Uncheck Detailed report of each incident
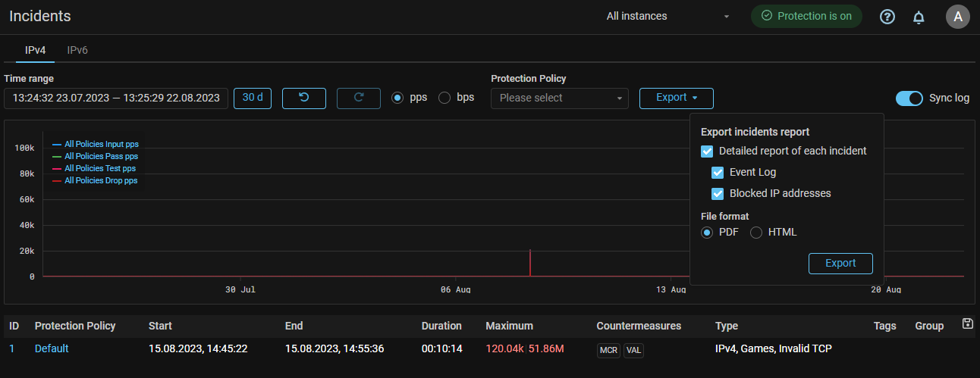The height and width of the screenshot is (378, 980). point(707,151)
